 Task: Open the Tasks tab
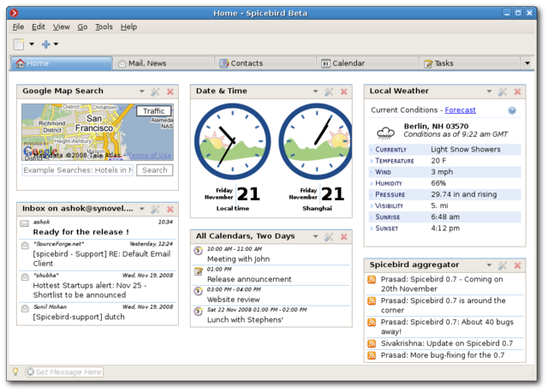pos(469,63)
